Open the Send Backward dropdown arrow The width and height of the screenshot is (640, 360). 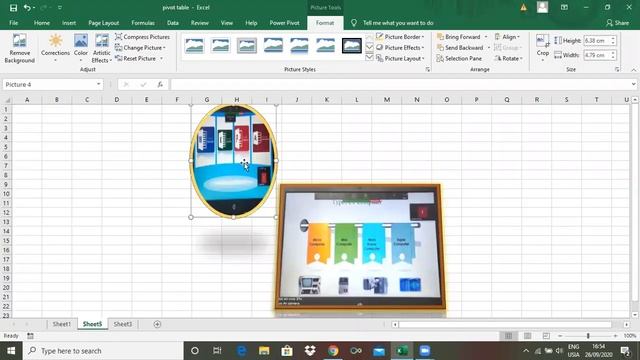[x=489, y=48]
